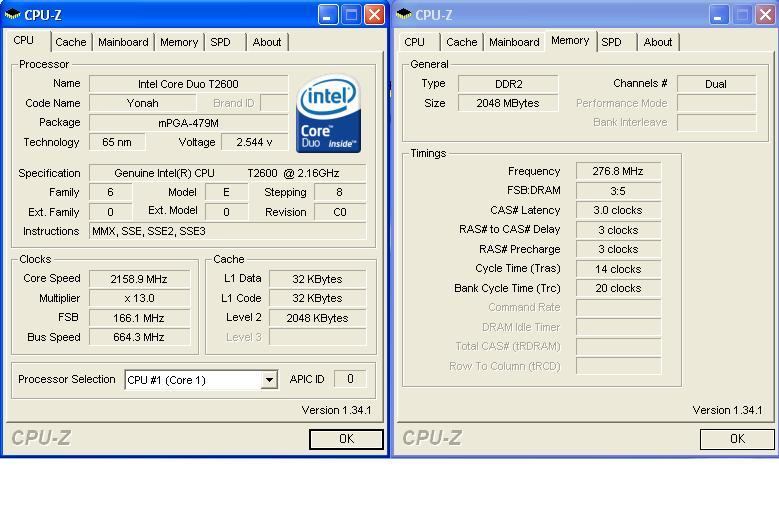Click the empty Command Rate field
The height and width of the screenshot is (512, 779).
click(618, 307)
